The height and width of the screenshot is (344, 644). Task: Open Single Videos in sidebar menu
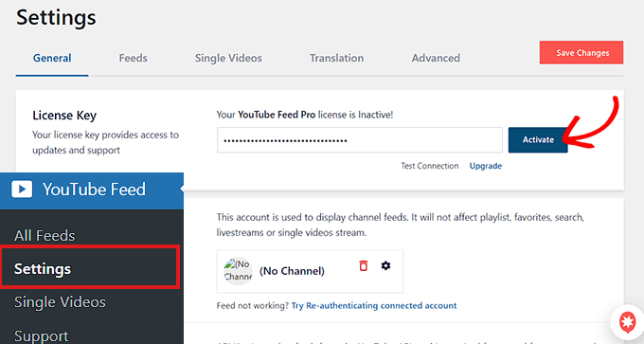(x=60, y=302)
